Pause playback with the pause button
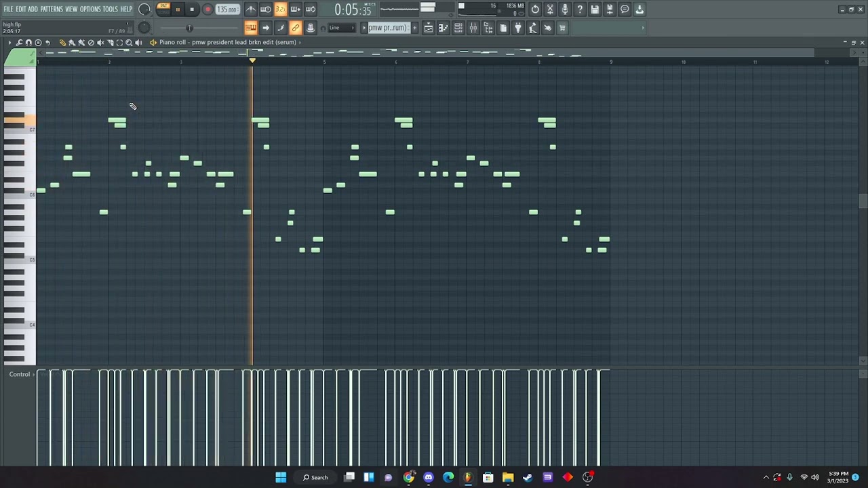Screen dimensions: 868x488 pos(178,9)
